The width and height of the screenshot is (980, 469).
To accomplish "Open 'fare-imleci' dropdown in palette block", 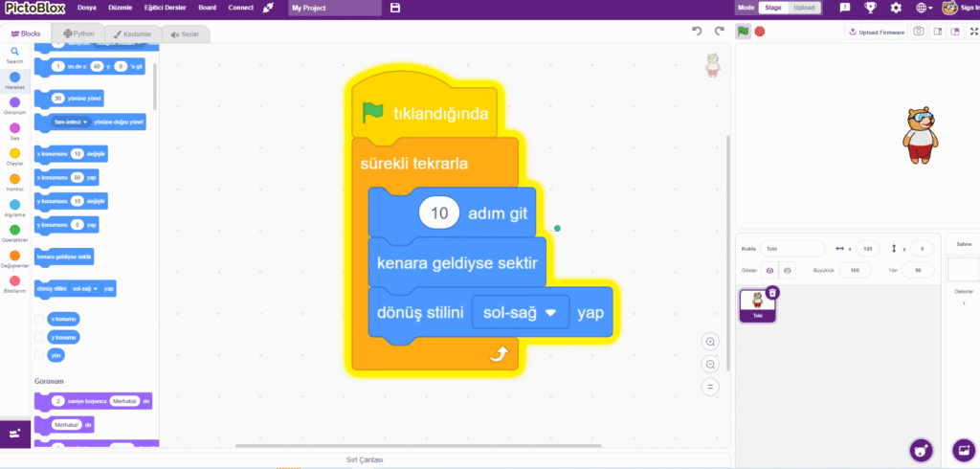I will (x=70, y=123).
